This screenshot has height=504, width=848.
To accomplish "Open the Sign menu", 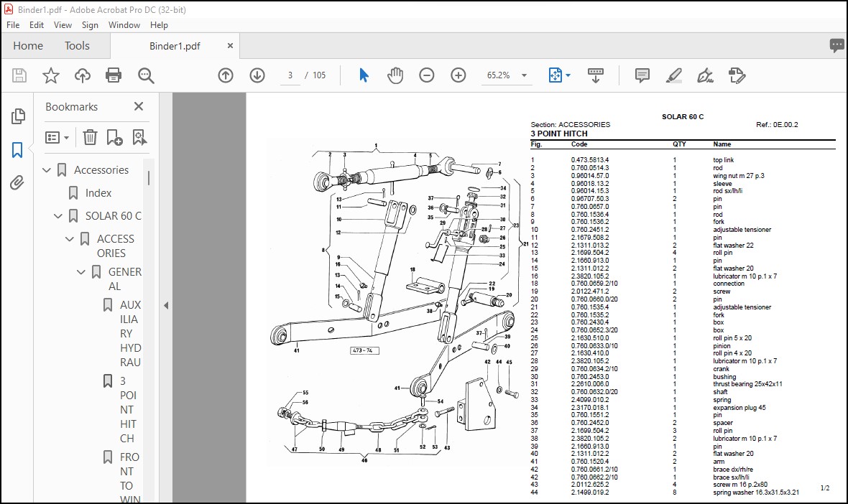I will click(x=90, y=25).
